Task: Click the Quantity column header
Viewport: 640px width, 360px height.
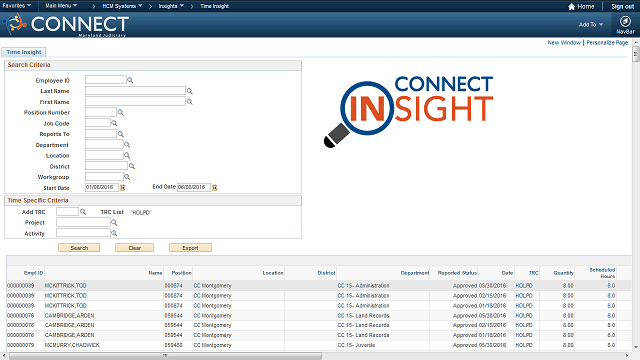Action: click(563, 273)
